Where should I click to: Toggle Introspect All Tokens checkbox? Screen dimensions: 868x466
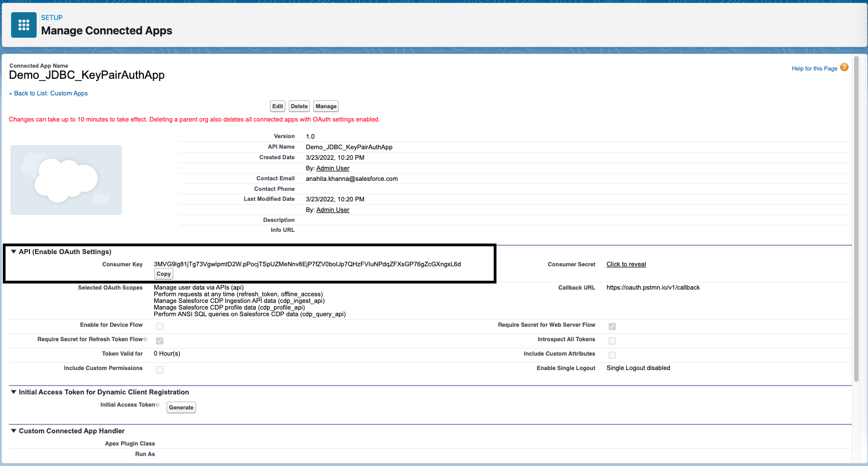612,341
